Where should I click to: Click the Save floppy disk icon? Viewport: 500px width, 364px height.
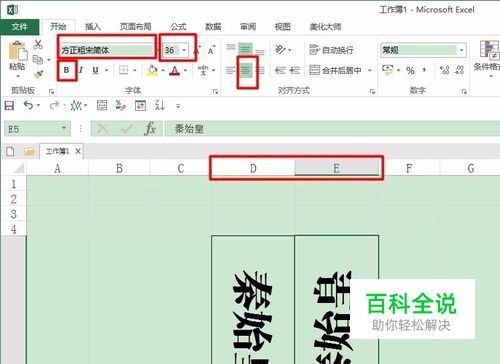click(9, 106)
